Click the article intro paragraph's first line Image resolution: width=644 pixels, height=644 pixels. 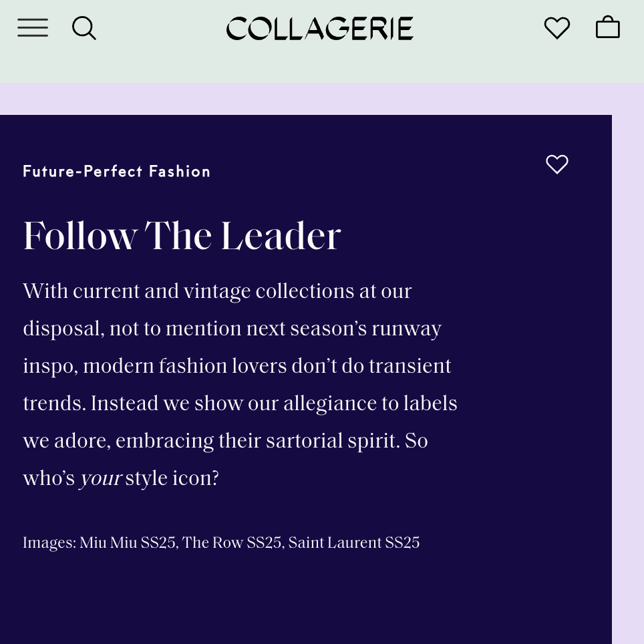217,291
